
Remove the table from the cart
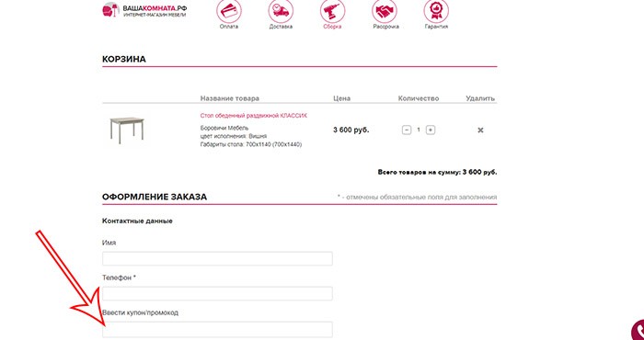pos(480,130)
